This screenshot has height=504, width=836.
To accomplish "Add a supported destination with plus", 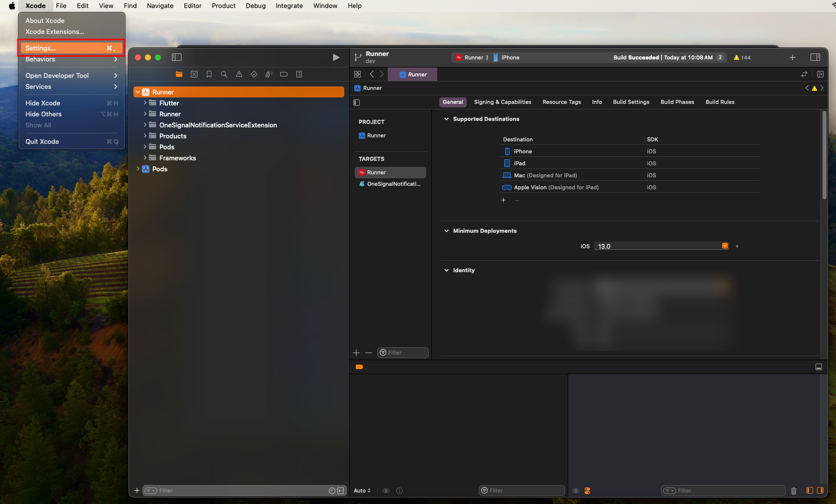I will tap(503, 200).
